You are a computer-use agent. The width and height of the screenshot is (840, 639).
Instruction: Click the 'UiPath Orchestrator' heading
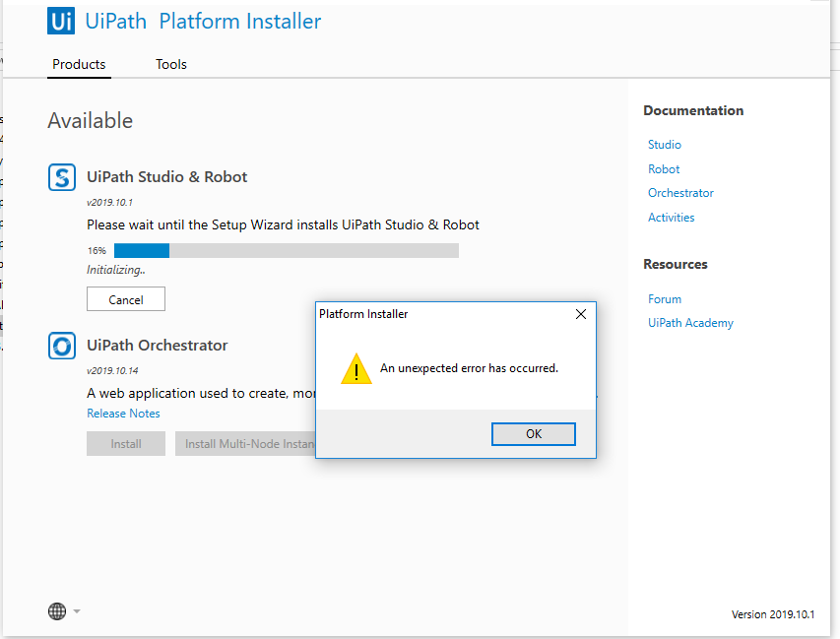tap(157, 346)
